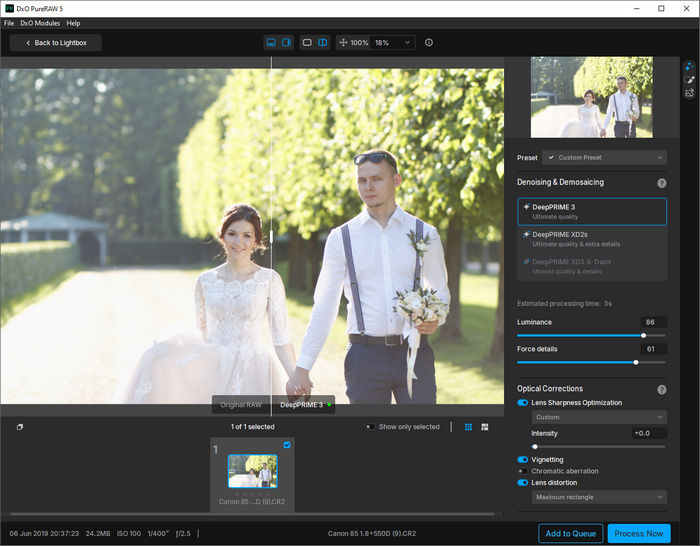
Task: Go Back to Lightbox
Action: coord(56,43)
